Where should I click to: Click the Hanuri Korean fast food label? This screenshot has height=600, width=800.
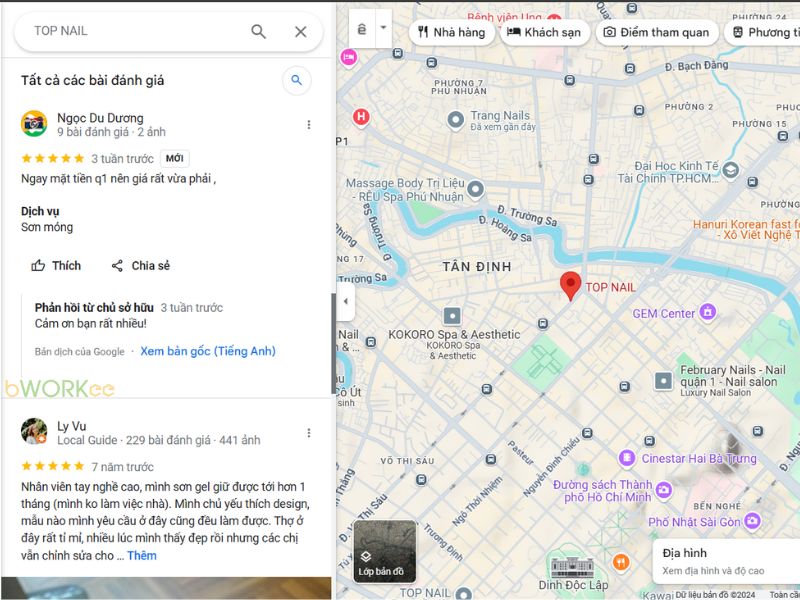coord(746,230)
